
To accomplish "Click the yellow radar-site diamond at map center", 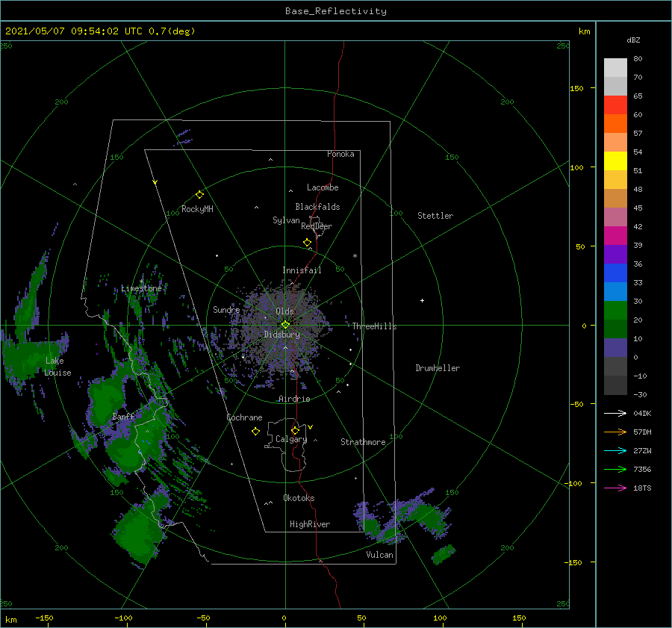I will (x=285, y=325).
